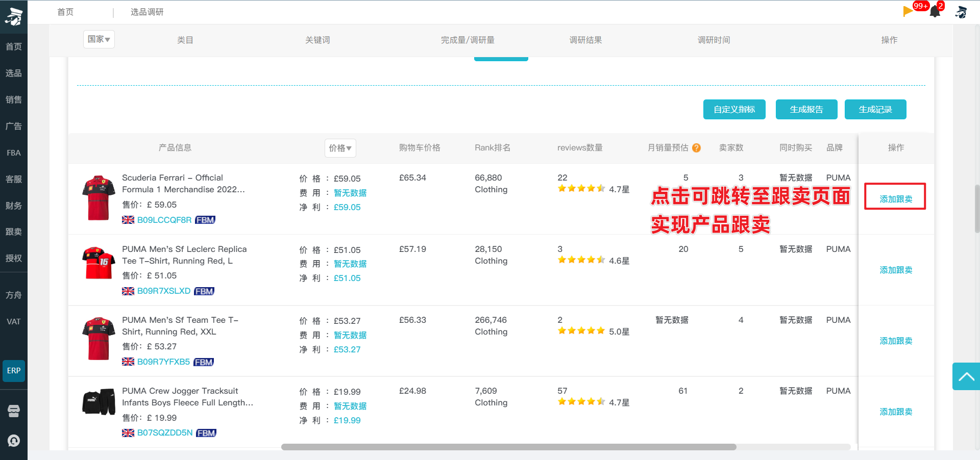Open the Scuderia Ferrari polo thumbnail
Screen dimensions: 980x460
[99, 198]
